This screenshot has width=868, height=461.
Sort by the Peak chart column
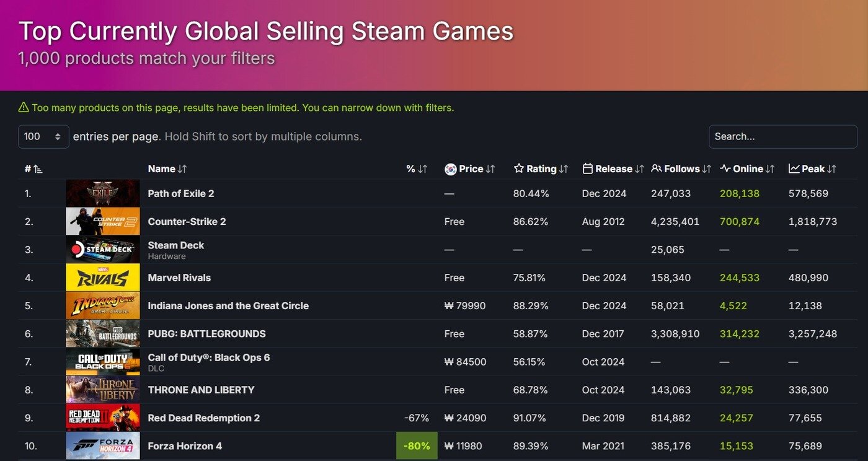tap(812, 169)
